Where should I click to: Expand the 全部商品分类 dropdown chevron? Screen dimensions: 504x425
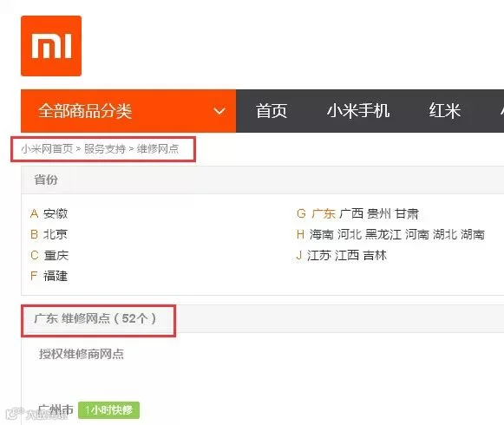219,111
